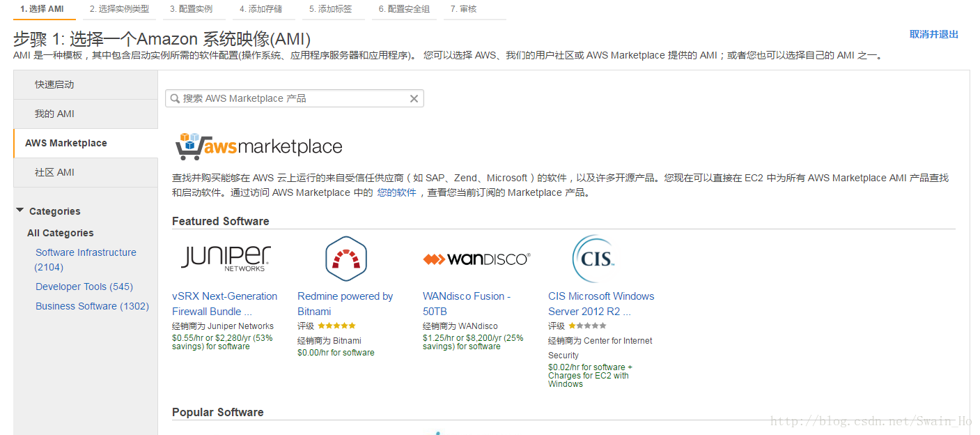This screenshot has width=980, height=435.
Task: Click 经销商为 WANdisco text
Action: [460, 326]
